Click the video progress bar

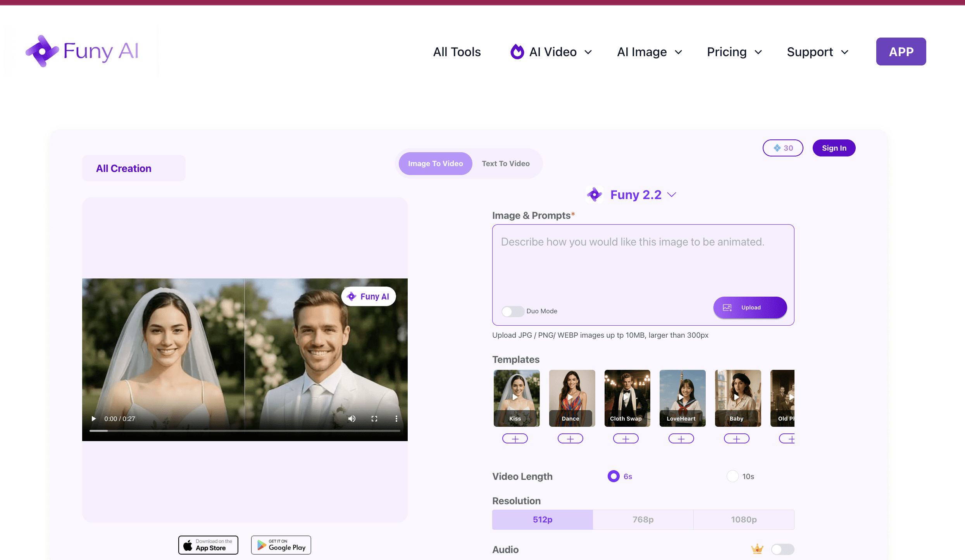pos(245,431)
